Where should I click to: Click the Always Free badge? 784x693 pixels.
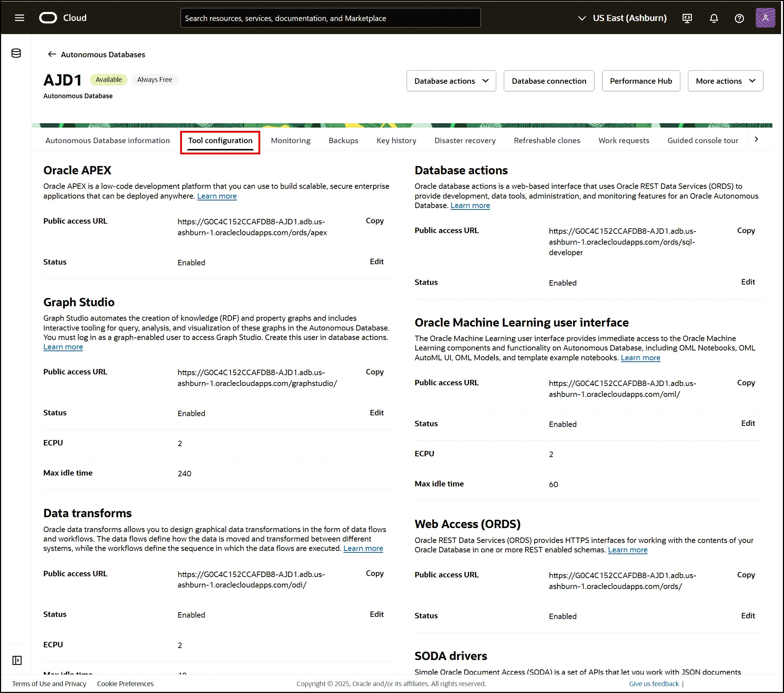pos(154,79)
